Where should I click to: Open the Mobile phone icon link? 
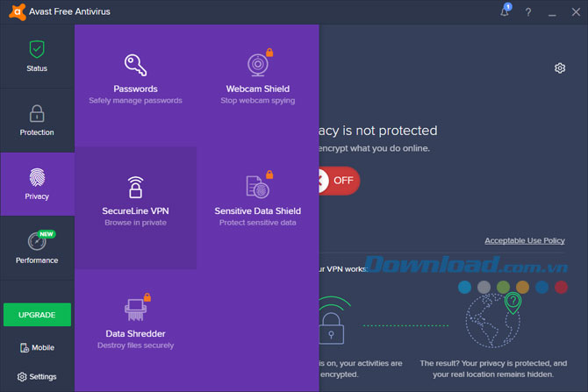(x=37, y=347)
